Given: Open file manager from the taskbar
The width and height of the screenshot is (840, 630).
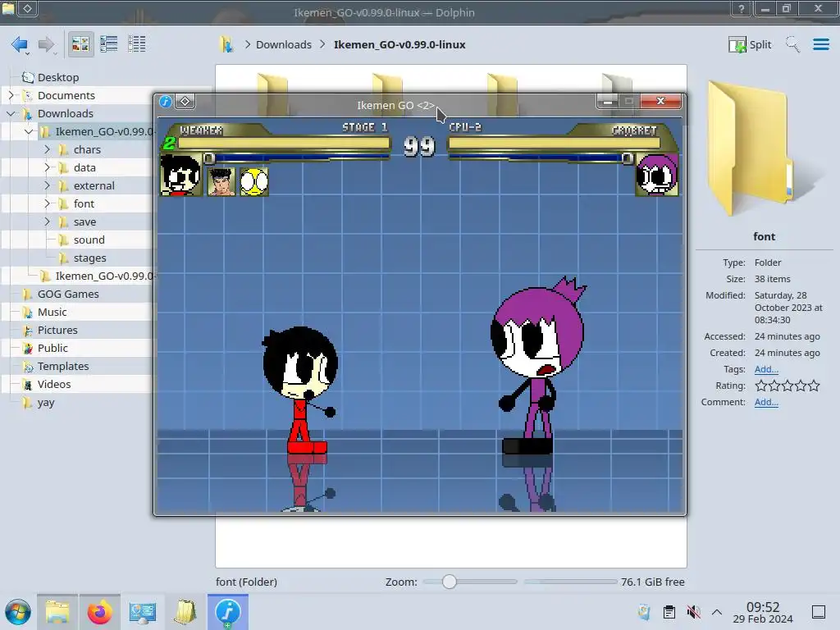Looking at the screenshot, I should [57, 612].
